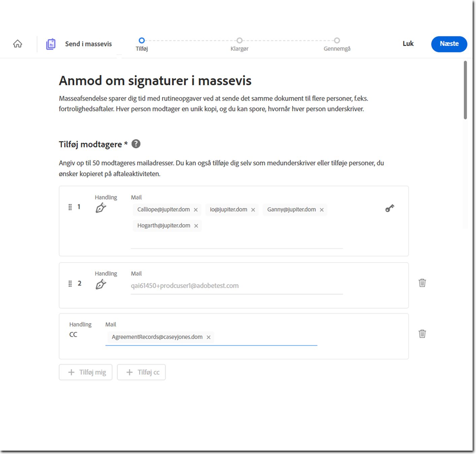This screenshot has height=454, width=476.
Task: Click the Send i massevis document icon
Action: (51, 44)
